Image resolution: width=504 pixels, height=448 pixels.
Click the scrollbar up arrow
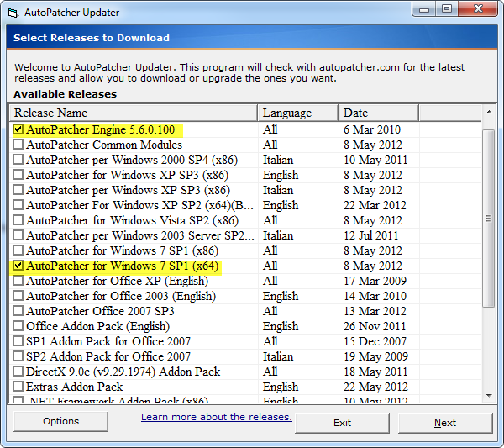coord(489,113)
